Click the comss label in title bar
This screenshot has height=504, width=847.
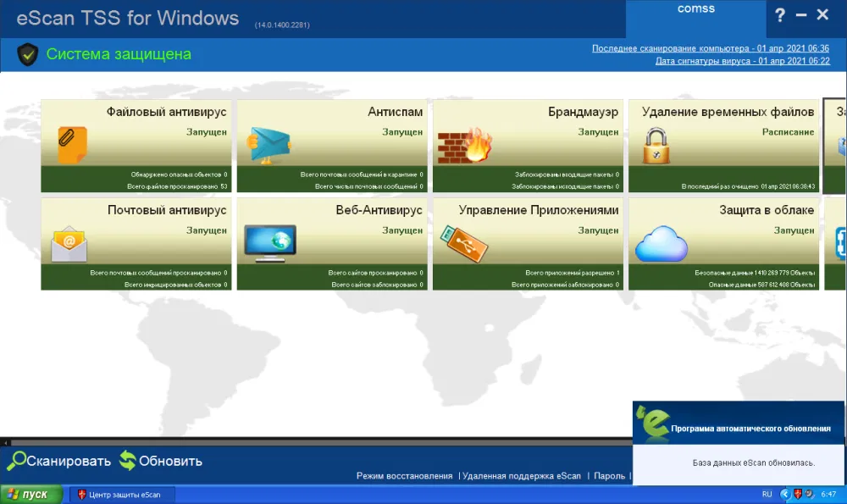pyautogui.click(x=695, y=8)
